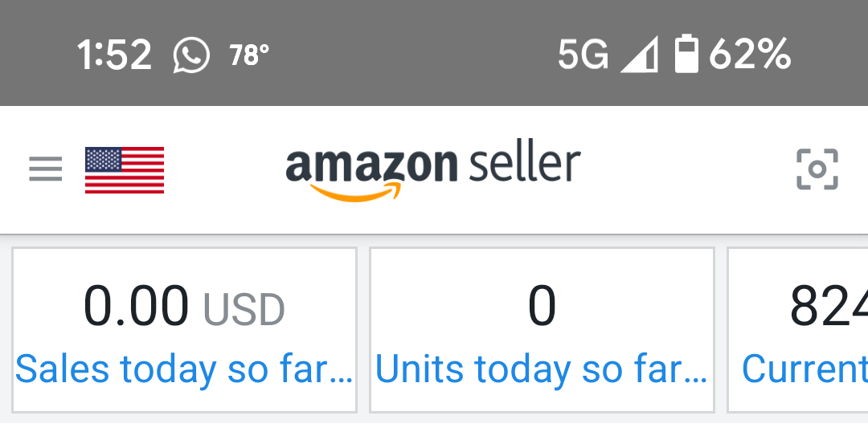Tap the 1:52 clock in status bar
Viewport: 868px width, 440px height.
pyautogui.click(x=114, y=55)
